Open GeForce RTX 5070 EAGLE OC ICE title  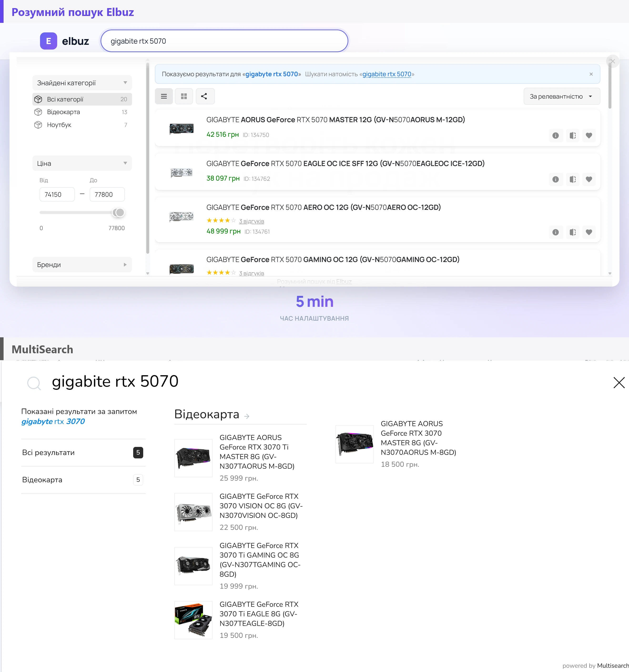pos(345,164)
